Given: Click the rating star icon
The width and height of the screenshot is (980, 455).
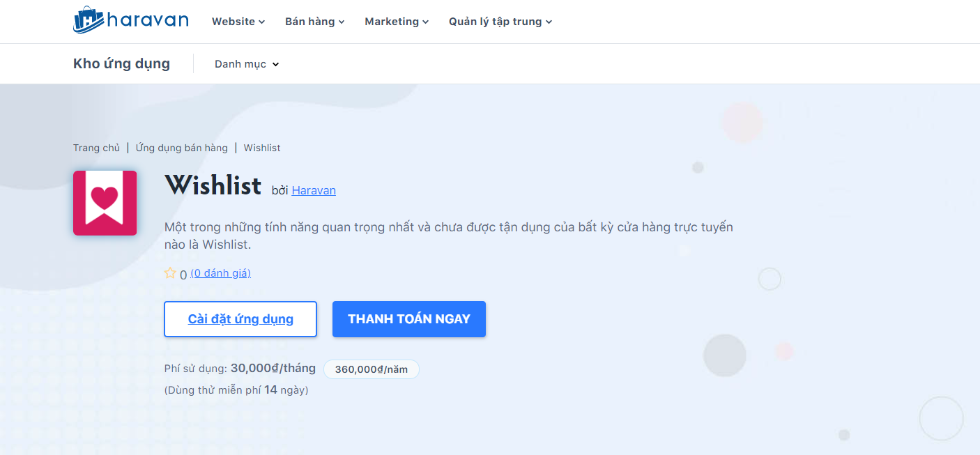Looking at the screenshot, I should 170,273.
